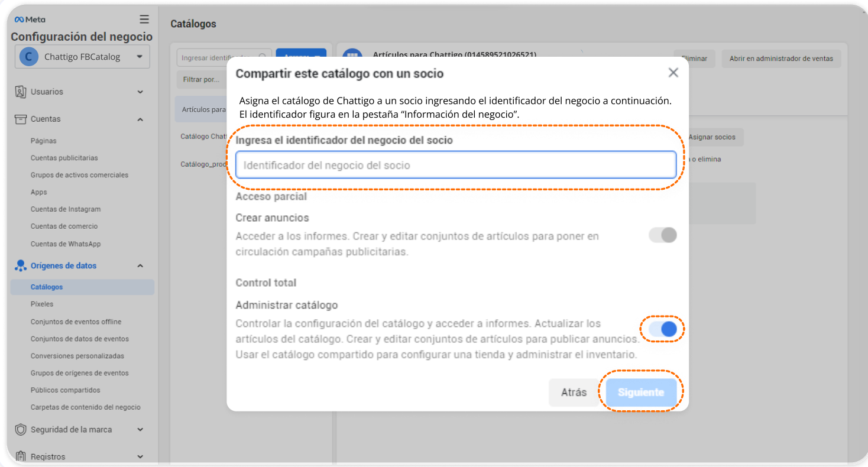
Task: Toggle the Crear anuncios switch
Action: click(x=662, y=235)
